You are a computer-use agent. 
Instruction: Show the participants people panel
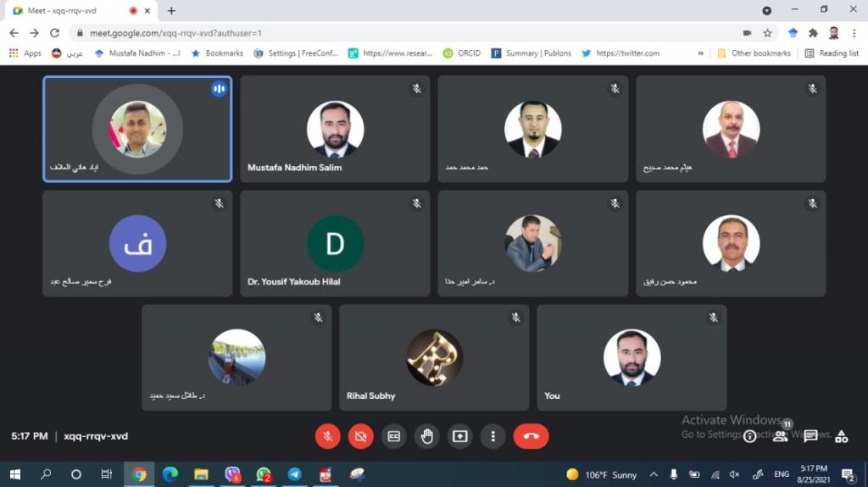[780, 436]
